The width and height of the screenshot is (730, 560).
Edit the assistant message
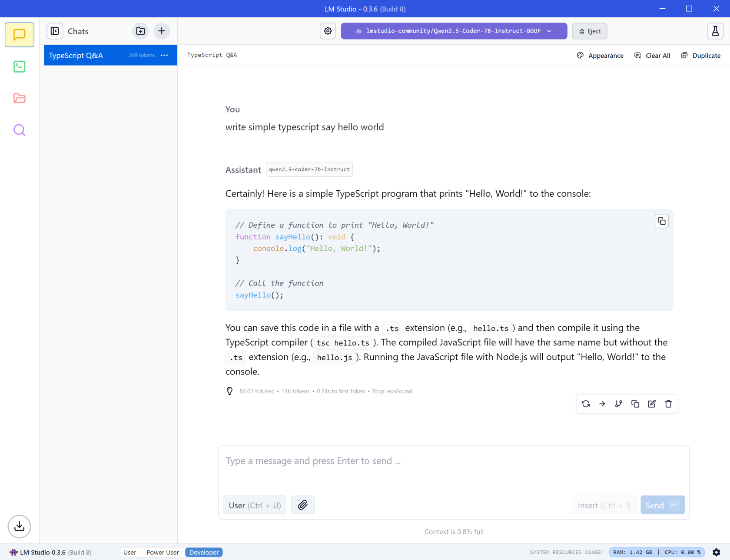click(x=652, y=404)
